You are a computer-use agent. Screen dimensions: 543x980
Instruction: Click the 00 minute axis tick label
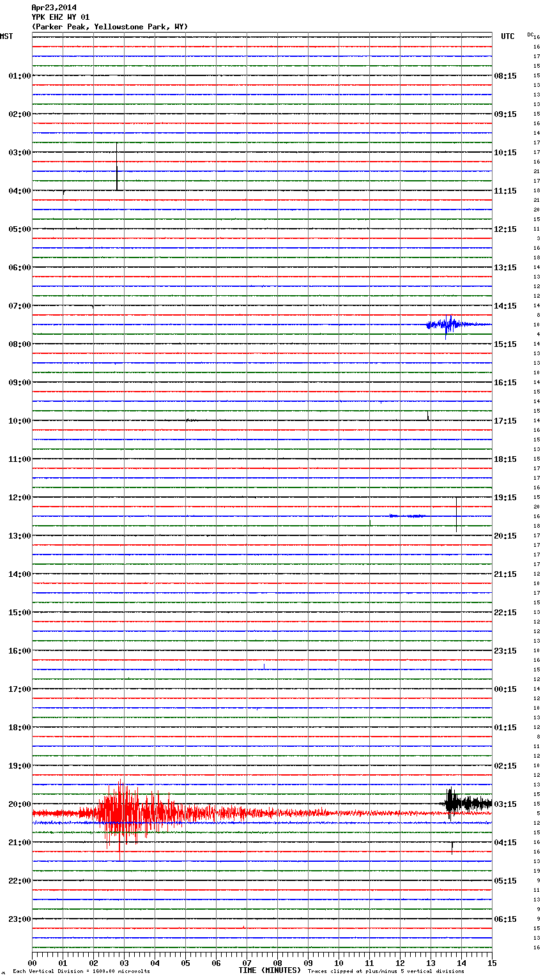click(32, 963)
